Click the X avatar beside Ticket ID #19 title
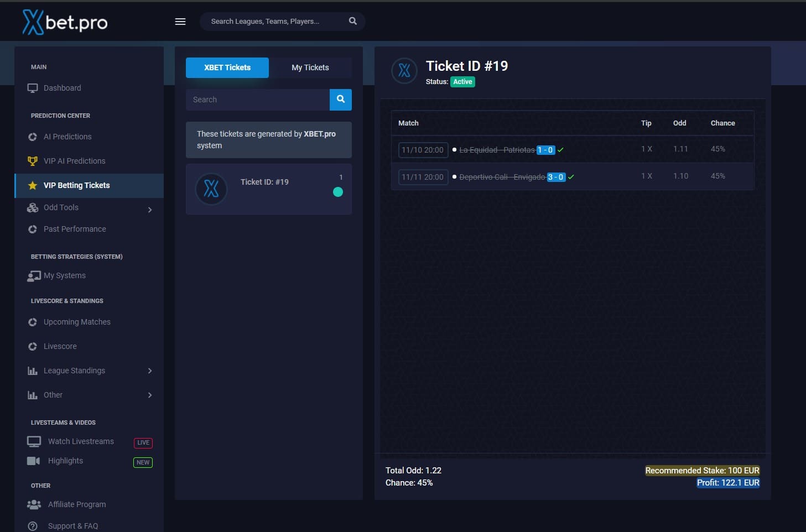 (x=404, y=71)
